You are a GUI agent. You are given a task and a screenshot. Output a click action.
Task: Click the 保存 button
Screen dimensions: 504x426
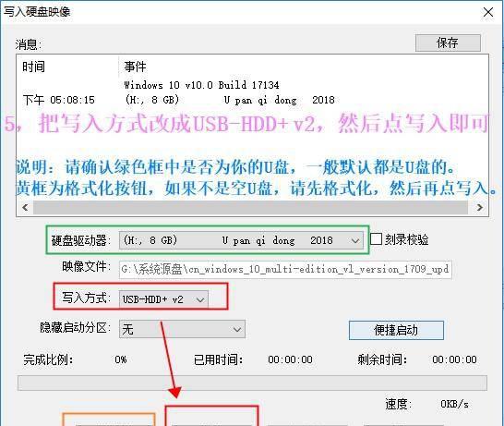[448, 43]
